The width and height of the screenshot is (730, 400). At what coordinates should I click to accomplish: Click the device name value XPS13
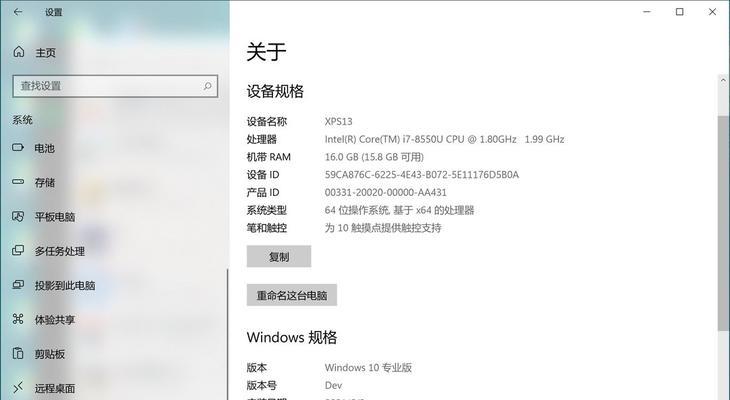tap(338, 122)
